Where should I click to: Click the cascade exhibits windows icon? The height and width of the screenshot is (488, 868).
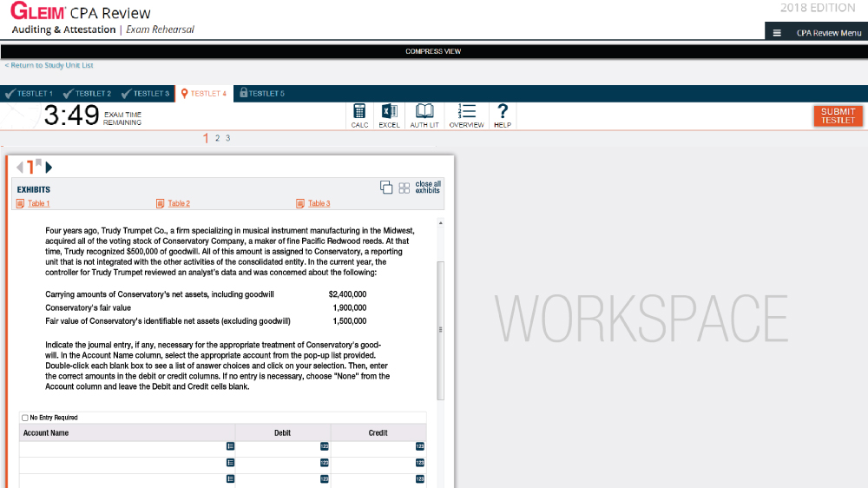click(386, 187)
